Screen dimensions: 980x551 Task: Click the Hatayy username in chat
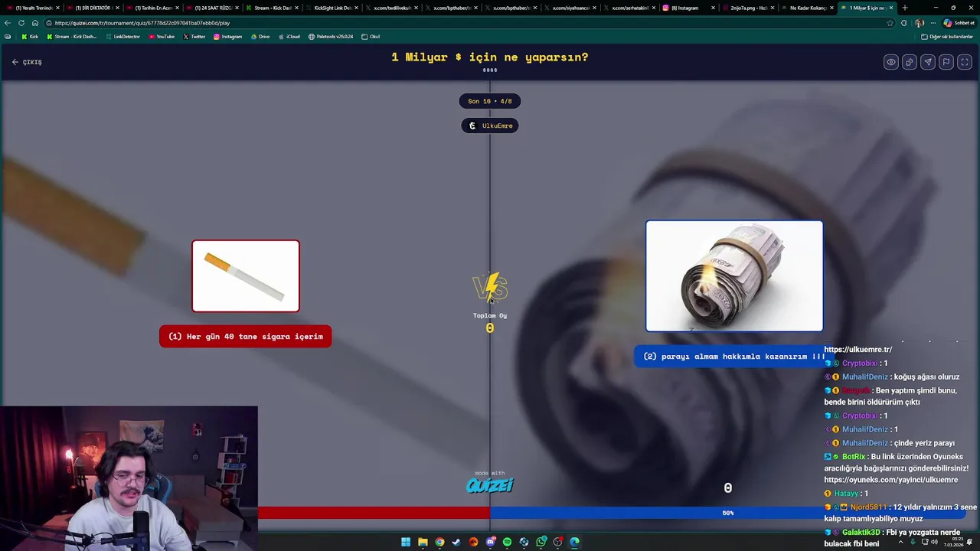pyautogui.click(x=846, y=494)
